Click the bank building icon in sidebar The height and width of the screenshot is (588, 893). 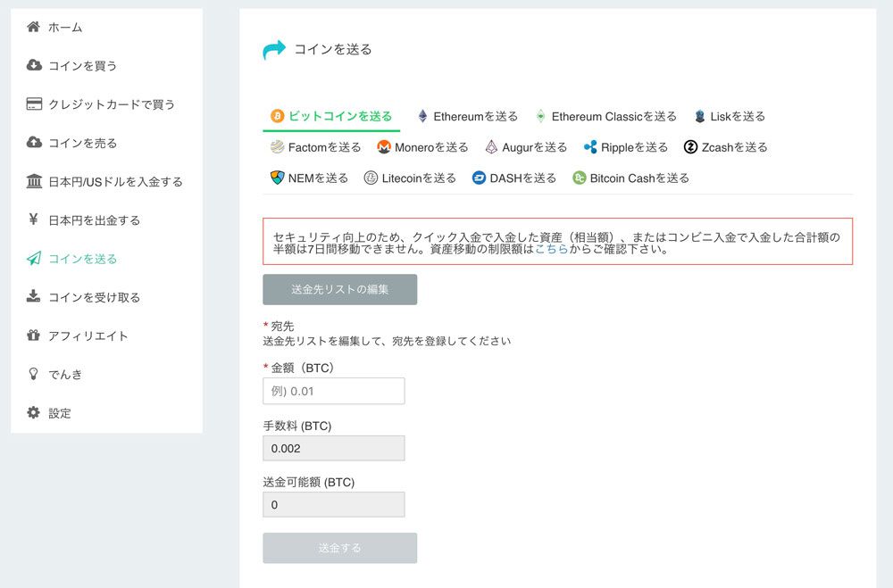(34, 181)
